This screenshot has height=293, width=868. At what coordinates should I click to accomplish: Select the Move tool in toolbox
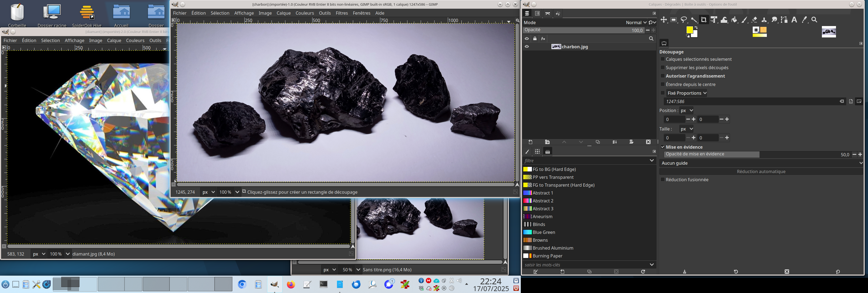[x=663, y=20]
